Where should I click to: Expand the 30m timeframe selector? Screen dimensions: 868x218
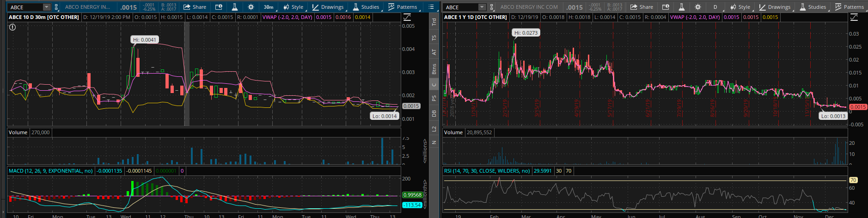click(269, 7)
